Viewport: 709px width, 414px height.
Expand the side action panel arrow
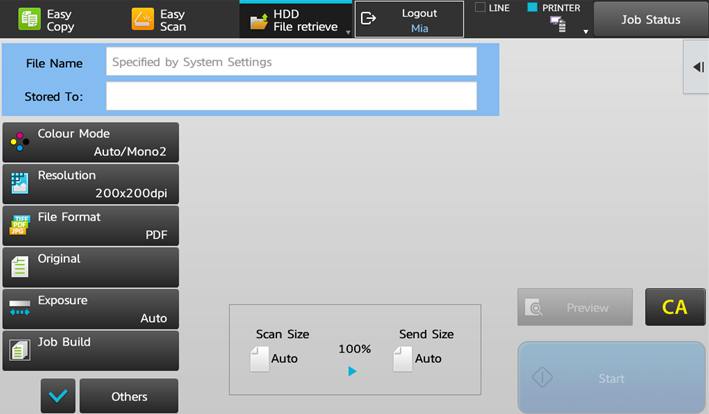[697, 67]
